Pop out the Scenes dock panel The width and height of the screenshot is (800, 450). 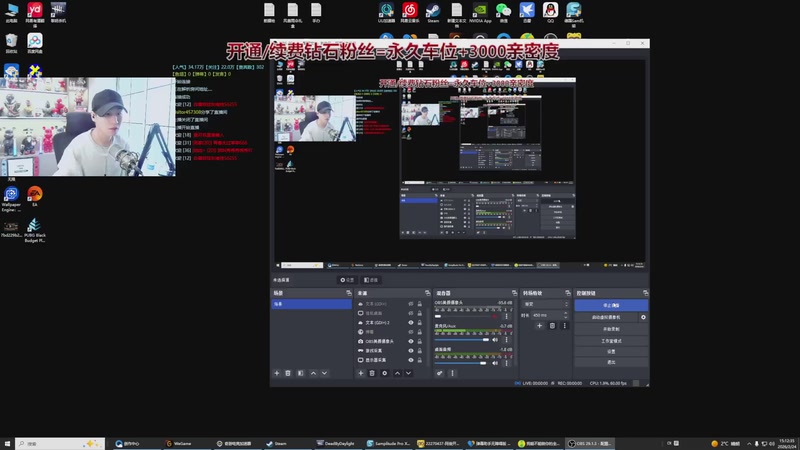348,293
